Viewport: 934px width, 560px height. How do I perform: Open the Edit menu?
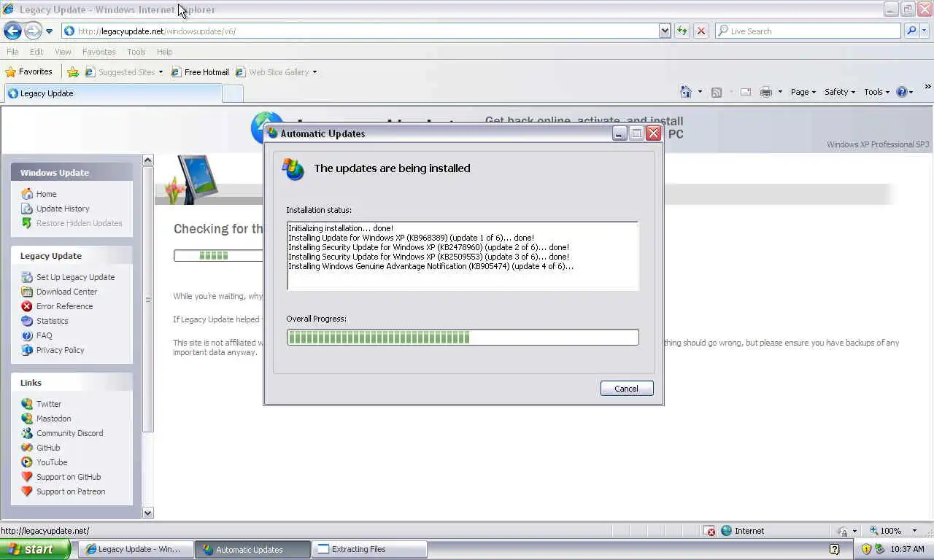pos(36,52)
